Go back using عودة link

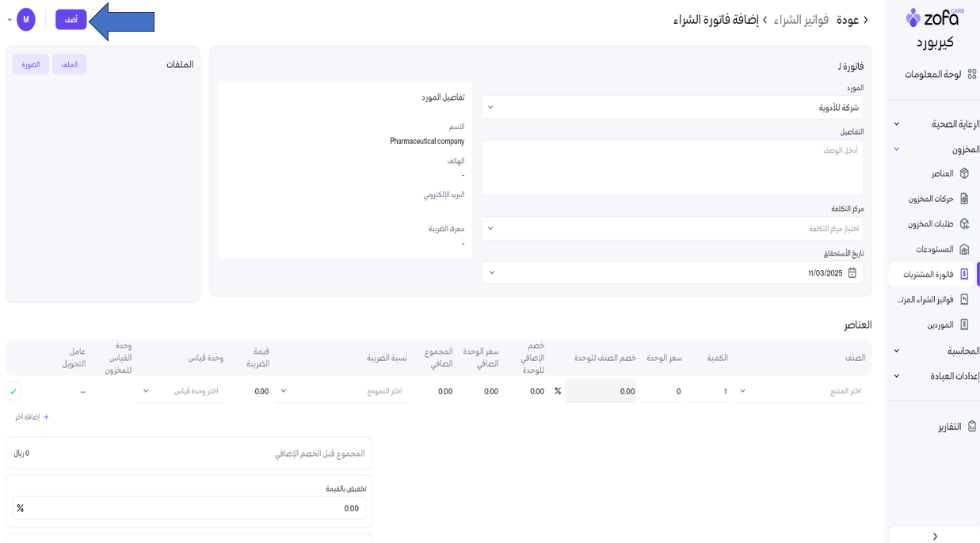[x=852, y=20]
